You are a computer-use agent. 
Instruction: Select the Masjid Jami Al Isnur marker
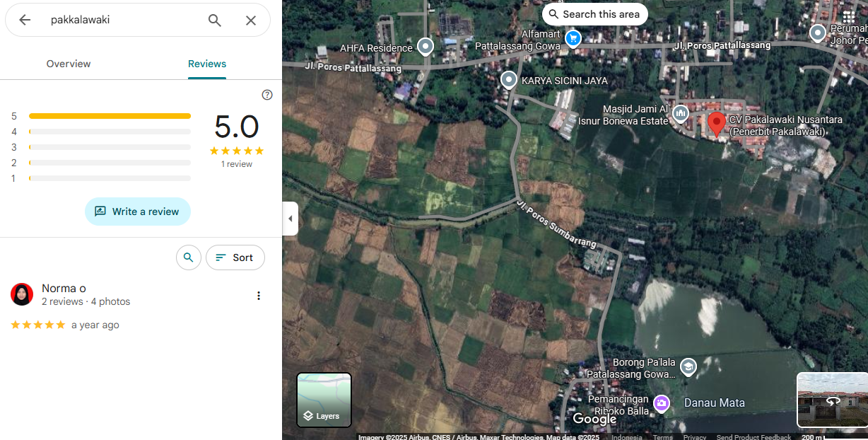681,112
